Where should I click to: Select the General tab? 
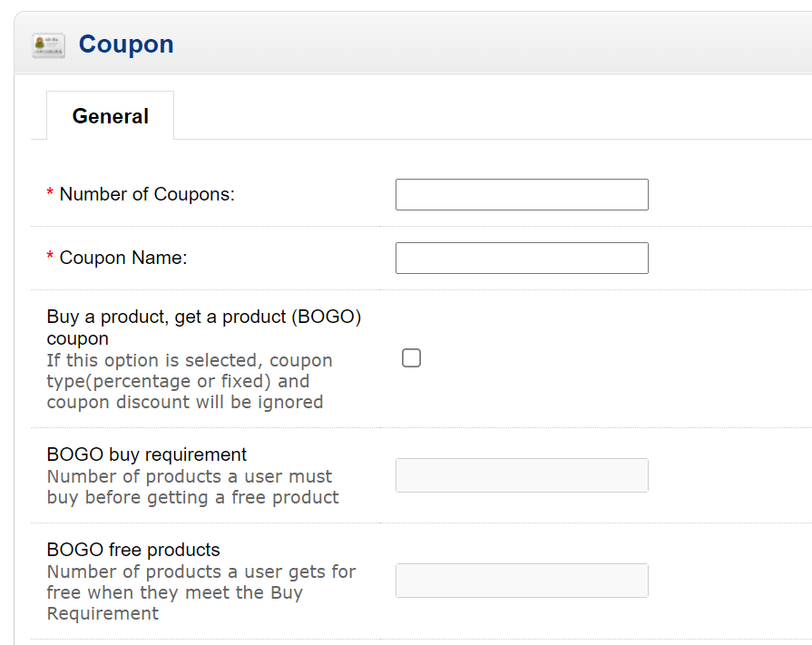[x=111, y=115]
